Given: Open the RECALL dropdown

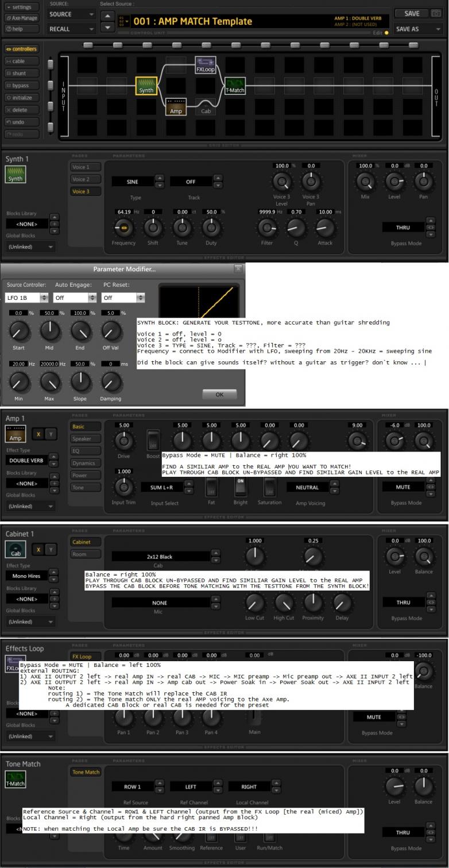Looking at the screenshot, I should pyautogui.click(x=72, y=29).
